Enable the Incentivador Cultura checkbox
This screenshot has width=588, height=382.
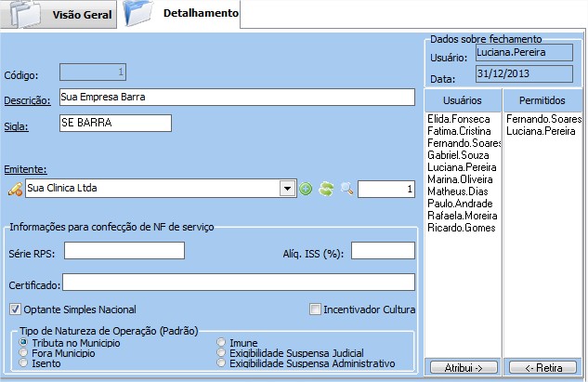click(316, 310)
